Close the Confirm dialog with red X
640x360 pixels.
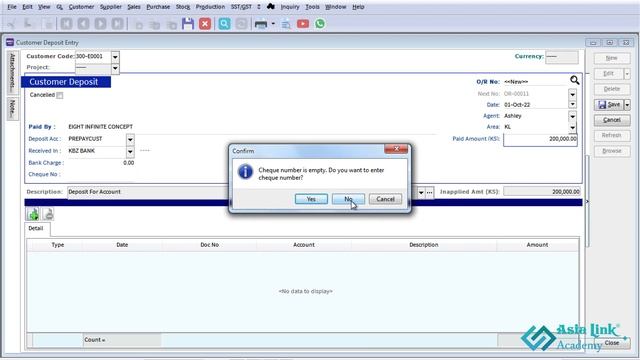396,149
